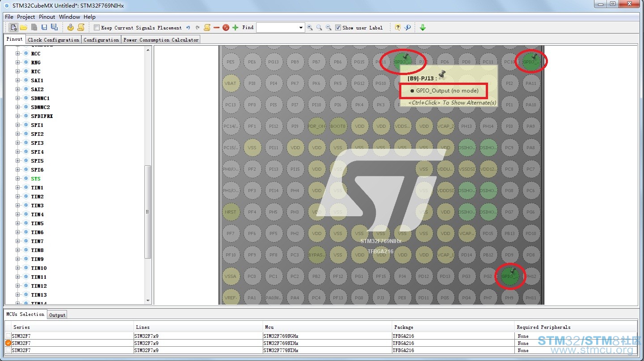Click the redo arrow in toolbar
The width and height of the screenshot is (644, 361).
(x=198, y=27)
